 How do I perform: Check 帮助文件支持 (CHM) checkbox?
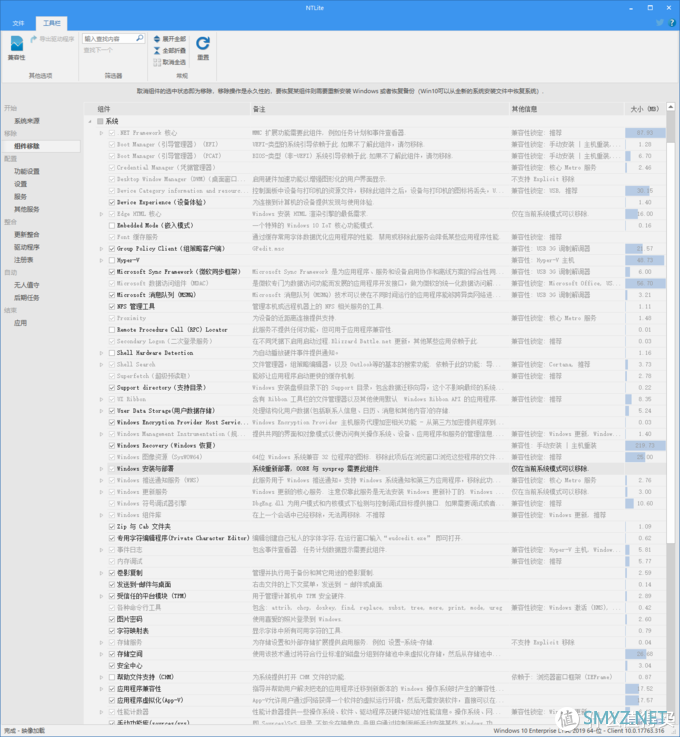[112, 677]
